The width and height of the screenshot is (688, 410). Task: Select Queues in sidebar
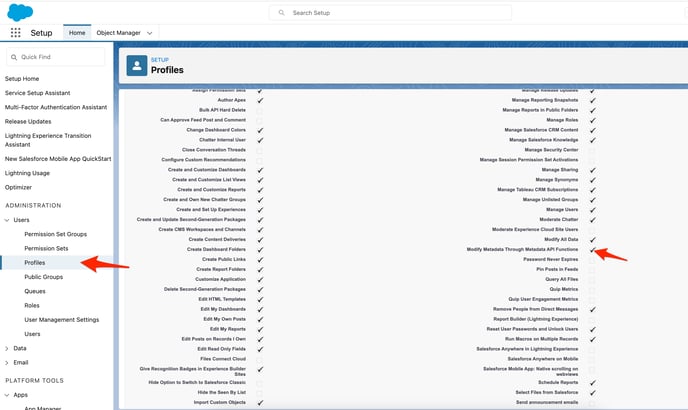point(35,291)
